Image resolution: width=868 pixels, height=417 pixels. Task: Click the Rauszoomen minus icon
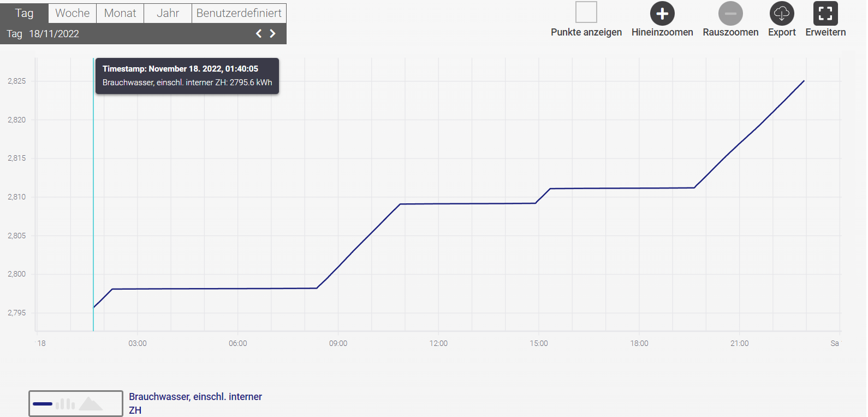coord(730,13)
